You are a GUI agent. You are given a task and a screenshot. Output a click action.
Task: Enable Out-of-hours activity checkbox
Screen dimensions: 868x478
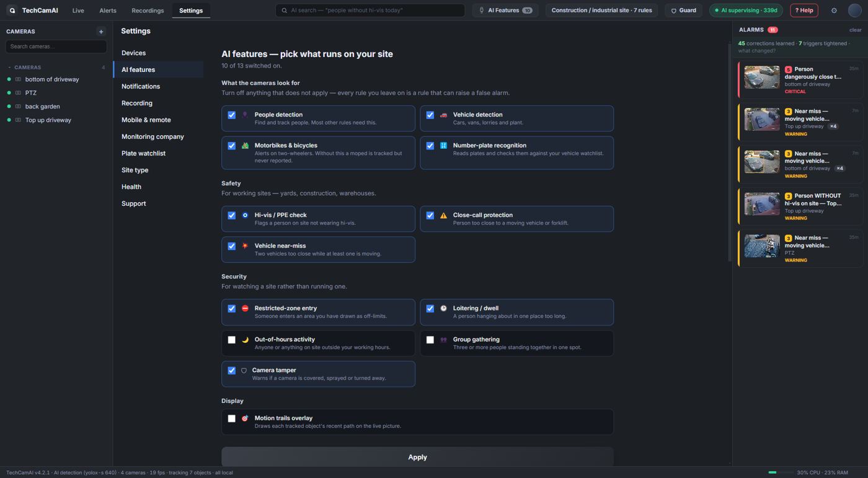click(231, 340)
